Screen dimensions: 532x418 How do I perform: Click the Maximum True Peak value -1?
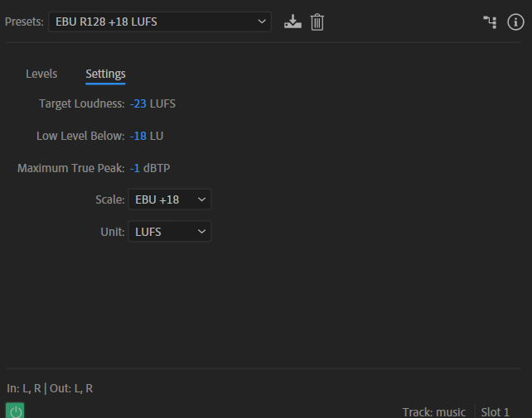click(134, 168)
